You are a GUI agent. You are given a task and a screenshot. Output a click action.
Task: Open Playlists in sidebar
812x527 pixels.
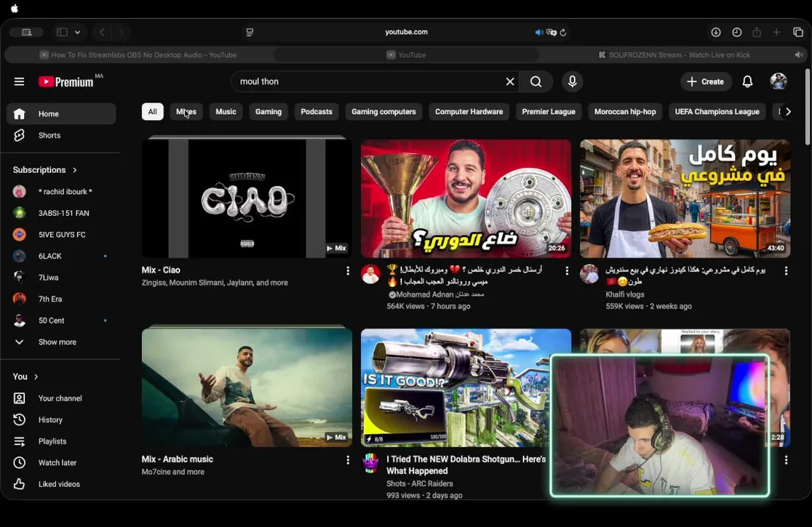pos(61,441)
